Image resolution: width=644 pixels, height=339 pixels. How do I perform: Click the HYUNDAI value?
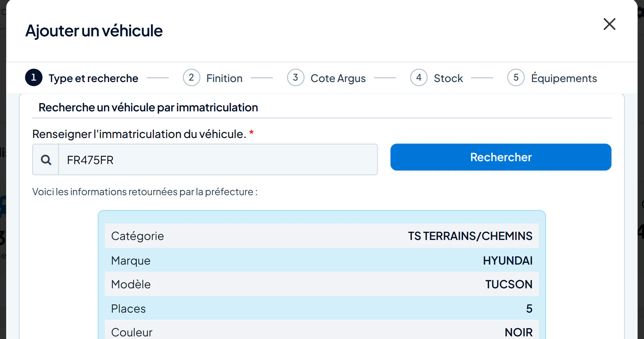point(508,260)
